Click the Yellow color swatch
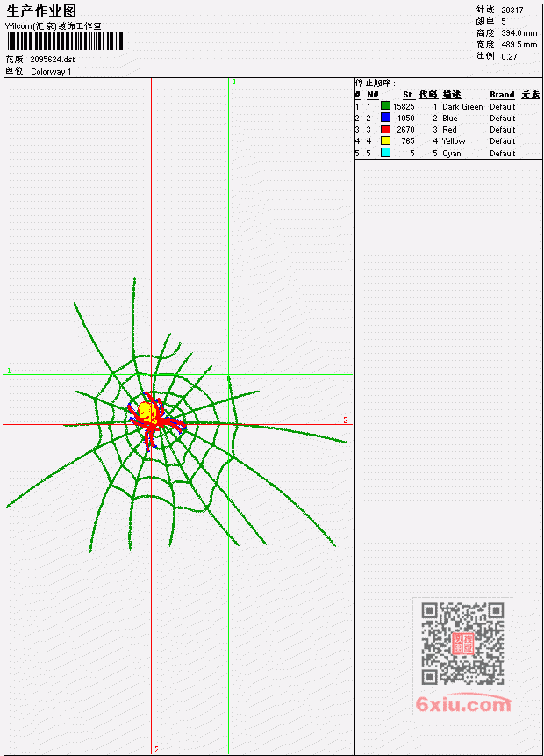Image resolution: width=544 pixels, height=756 pixels. tap(385, 140)
